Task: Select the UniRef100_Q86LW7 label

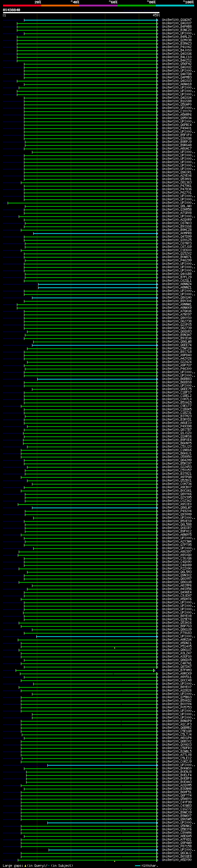Action: tap(176, 507)
